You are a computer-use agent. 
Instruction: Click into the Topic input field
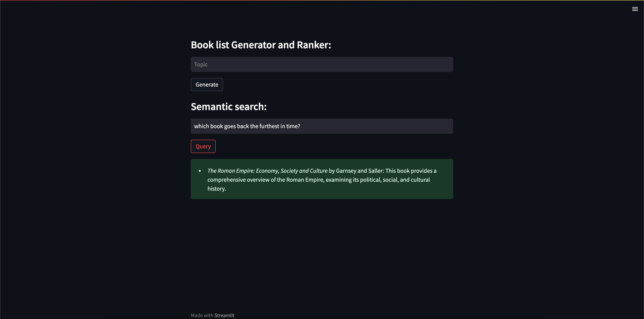321,64
